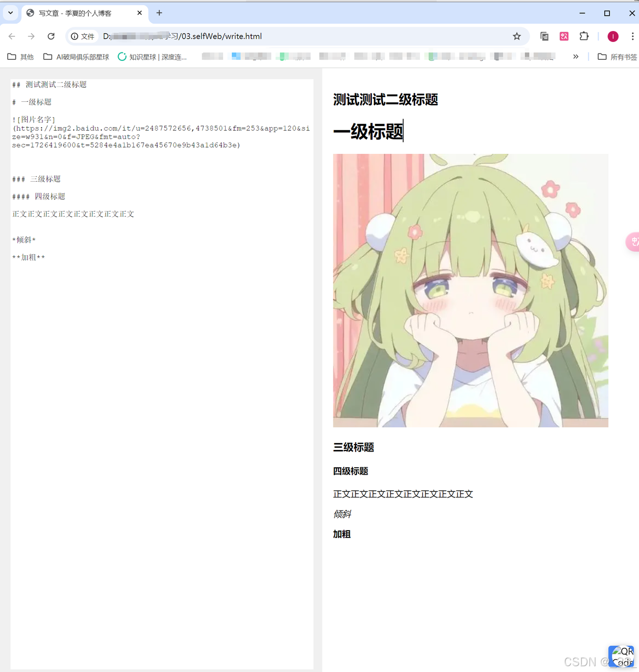The width and height of the screenshot is (639, 672).
Task: Expand hidden bookmarks via the double-chevron
Action: [576, 56]
